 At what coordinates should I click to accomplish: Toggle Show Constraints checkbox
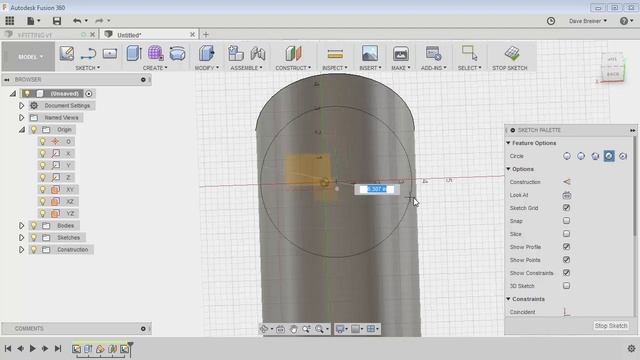point(567,273)
